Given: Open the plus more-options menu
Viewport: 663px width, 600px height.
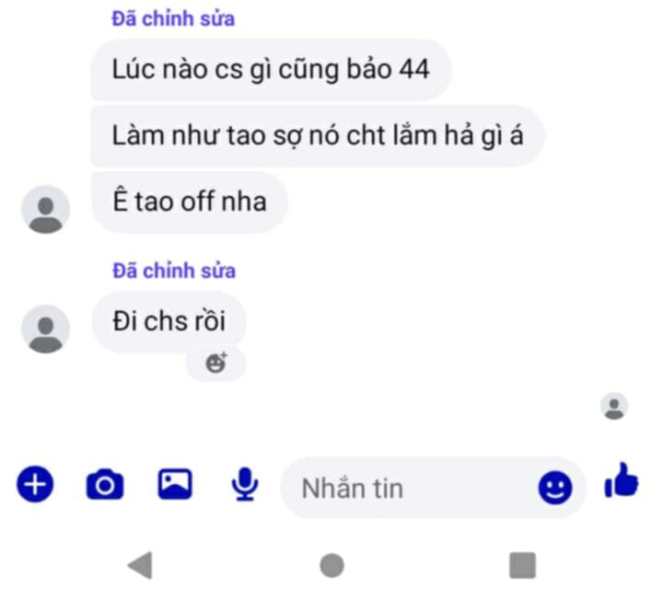Looking at the screenshot, I should point(35,484).
